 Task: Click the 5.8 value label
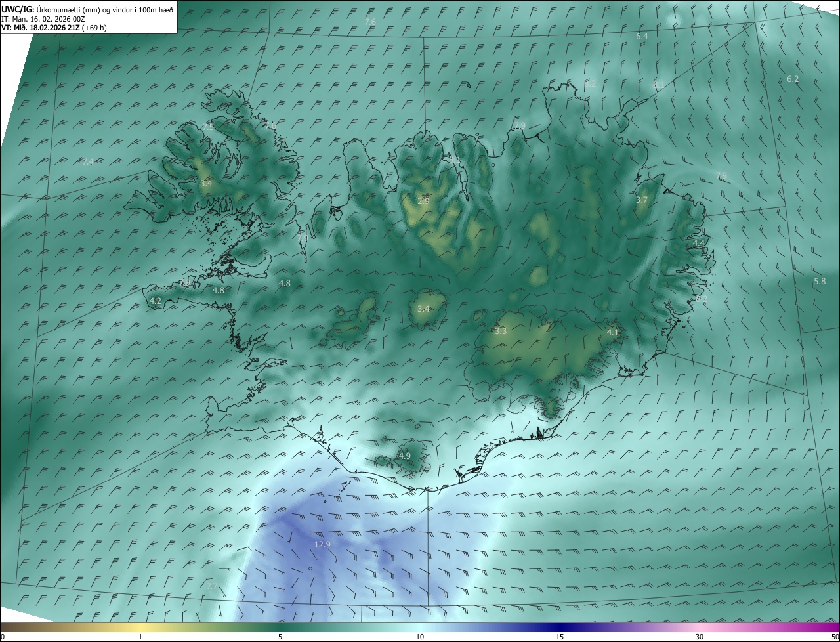(x=820, y=281)
